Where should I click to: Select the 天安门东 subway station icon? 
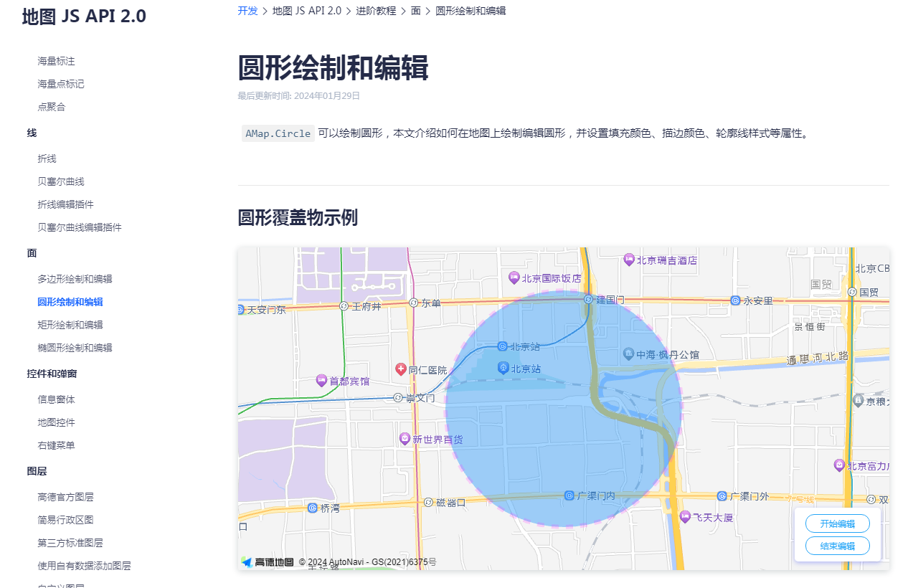point(240,310)
